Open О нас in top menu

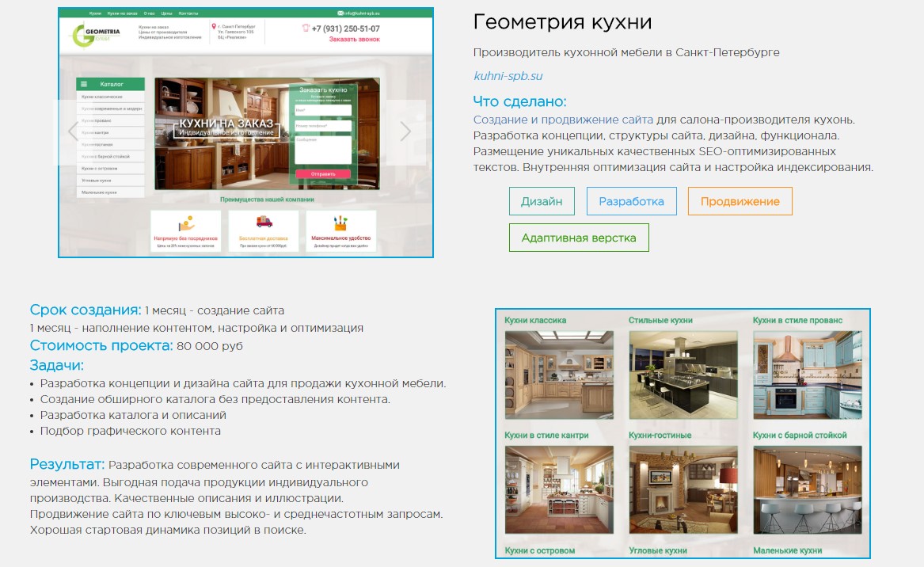pyautogui.click(x=149, y=13)
